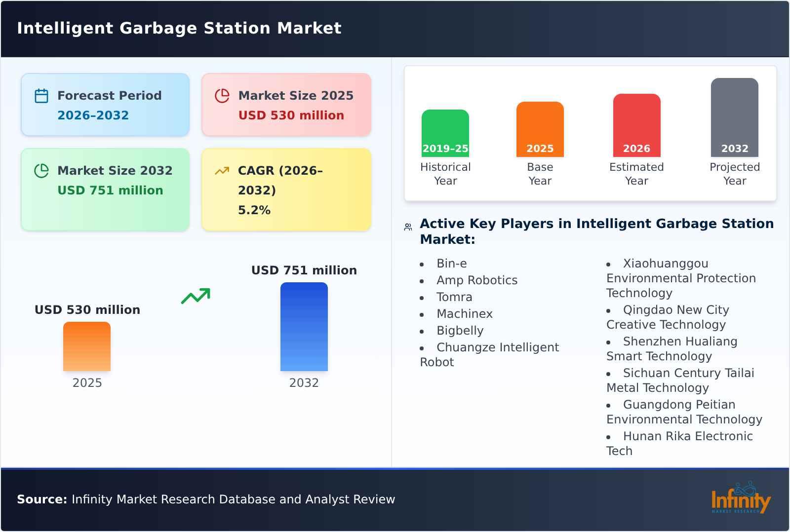The width and height of the screenshot is (790, 532).
Task: Click the Bin-e key player entry
Action: (x=451, y=263)
